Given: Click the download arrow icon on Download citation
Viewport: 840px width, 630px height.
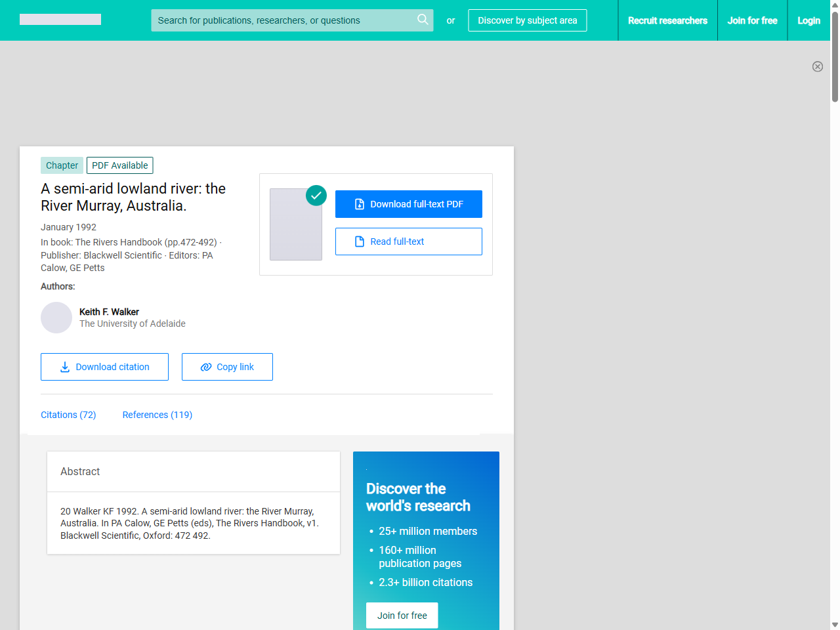Looking at the screenshot, I should (64, 367).
